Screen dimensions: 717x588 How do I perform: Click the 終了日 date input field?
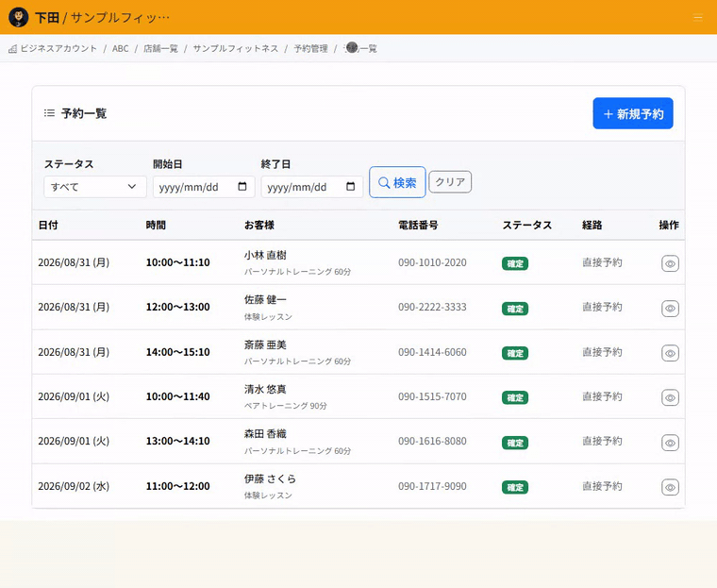[x=312, y=187]
